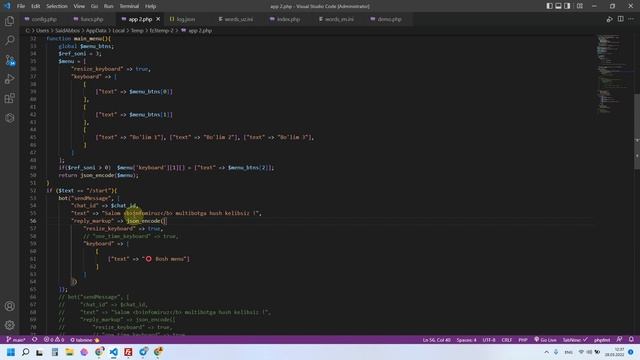Screen dimensions: 640x360
Task: Open the Edit menu
Action: [x=36, y=6]
